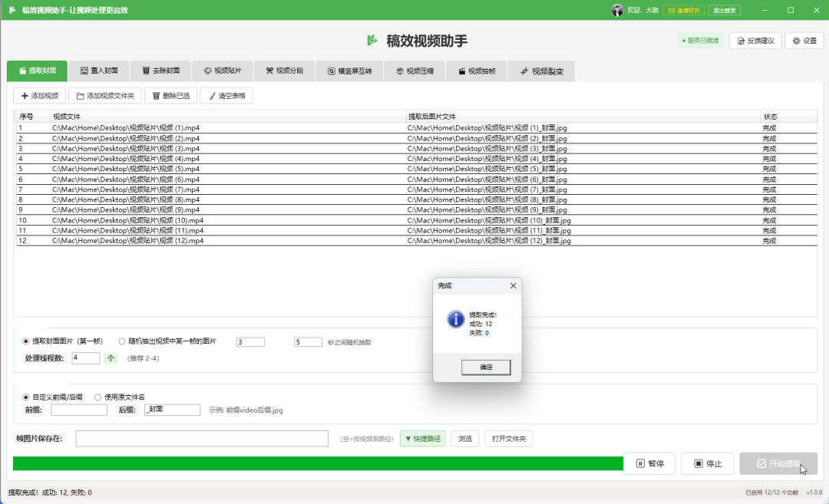The image size is (829, 504).
Task: Select 提取封面图片 (第一帧) radio option
Action: coord(26,341)
